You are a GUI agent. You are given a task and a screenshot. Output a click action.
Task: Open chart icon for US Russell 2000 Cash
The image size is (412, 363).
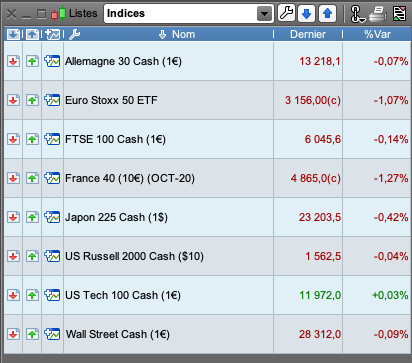(52, 256)
